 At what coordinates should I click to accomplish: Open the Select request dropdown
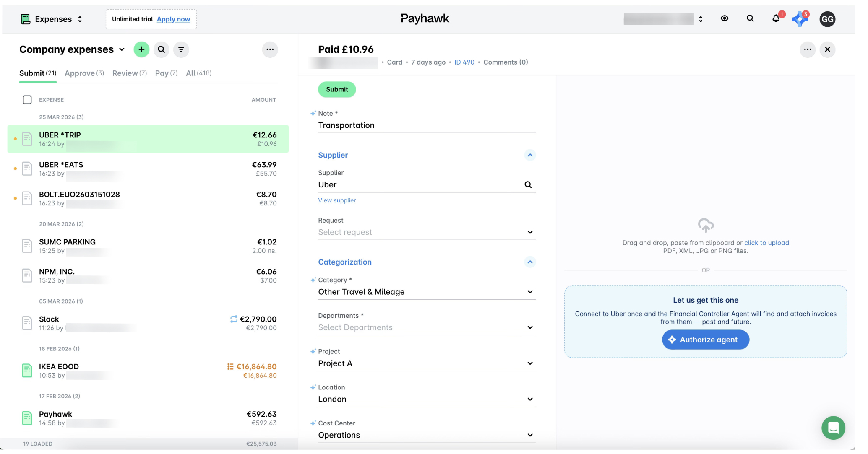click(x=427, y=232)
